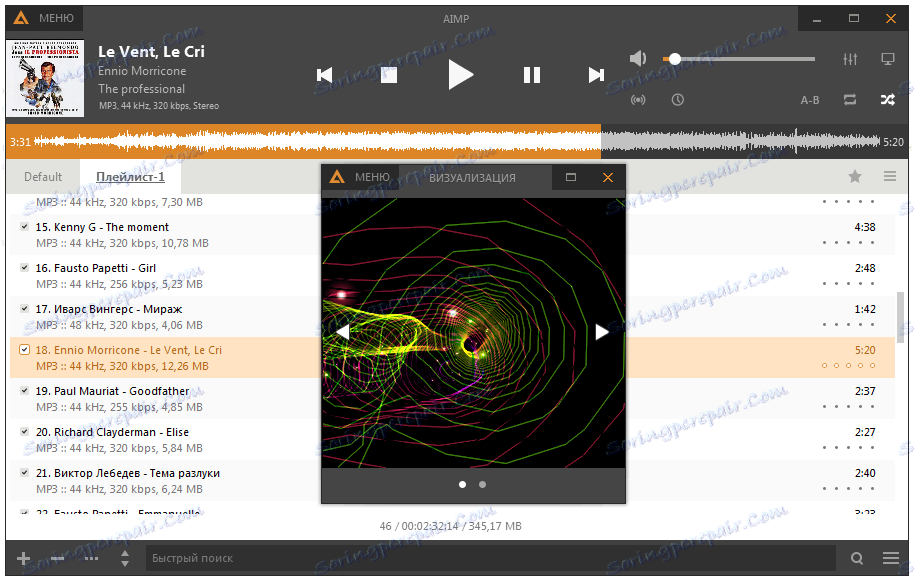Switch player view with the monitor icon
This screenshot has width=914, height=581.
point(888,59)
